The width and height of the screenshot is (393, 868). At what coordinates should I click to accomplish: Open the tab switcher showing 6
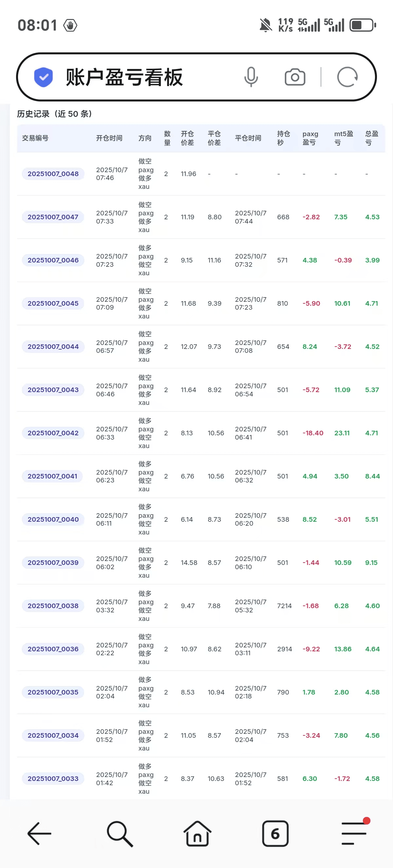tap(275, 834)
